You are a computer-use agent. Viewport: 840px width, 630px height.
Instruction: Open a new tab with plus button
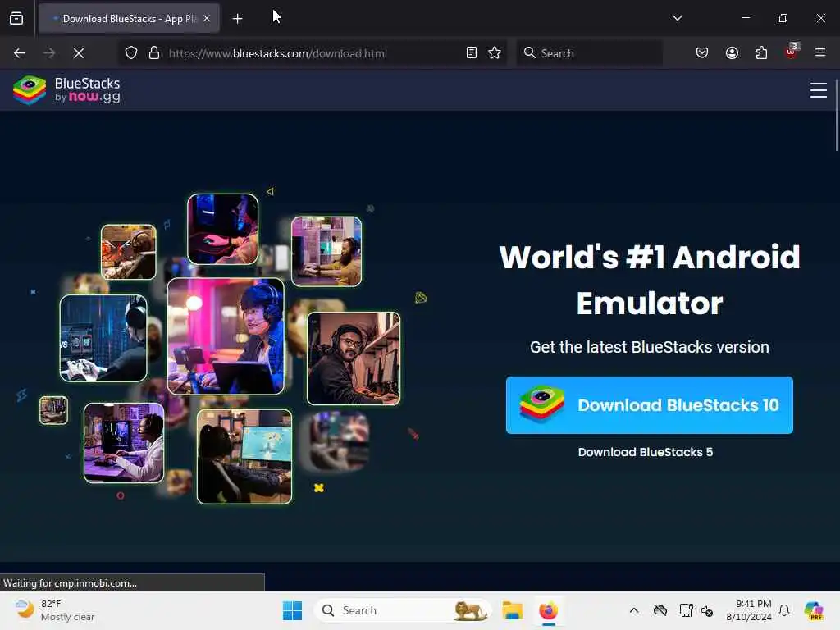pyautogui.click(x=237, y=19)
